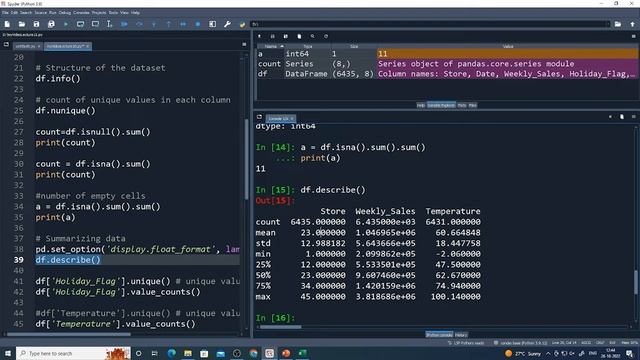
Task: Open the Help menu
Action: pos(136,13)
